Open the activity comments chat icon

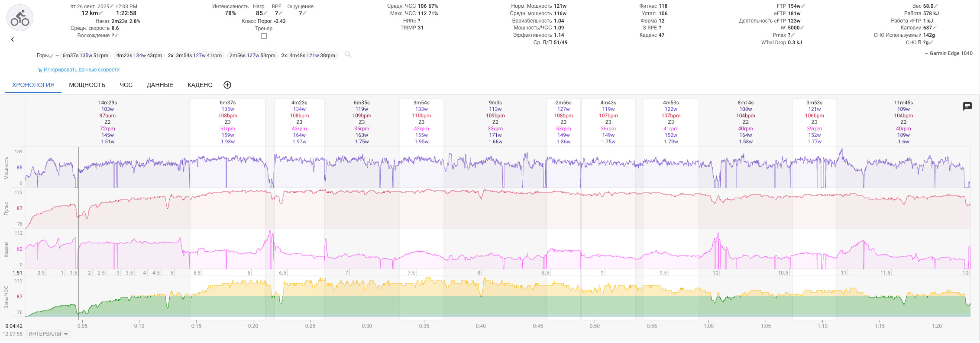(x=967, y=107)
